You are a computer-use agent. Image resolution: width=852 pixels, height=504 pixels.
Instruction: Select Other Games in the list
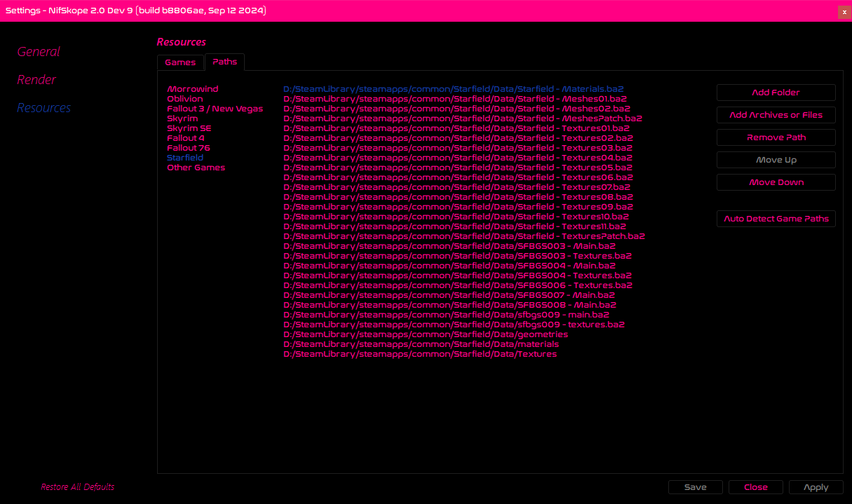(196, 168)
